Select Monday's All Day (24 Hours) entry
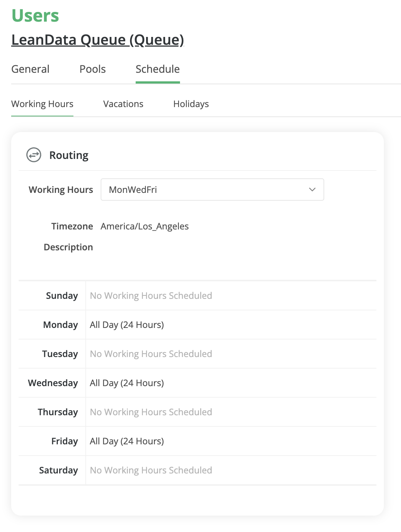The height and width of the screenshot is (532, 401). [127, 325]
